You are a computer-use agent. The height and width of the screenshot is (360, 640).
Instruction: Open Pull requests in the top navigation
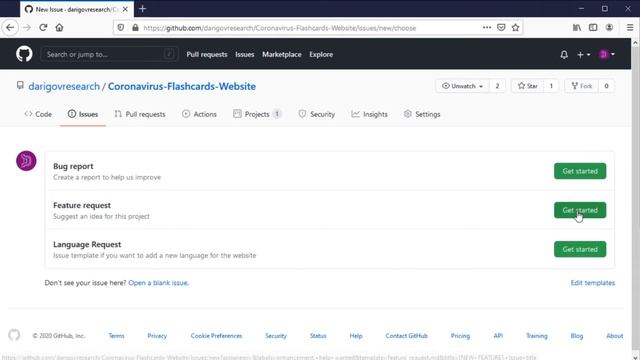point(207,54)
